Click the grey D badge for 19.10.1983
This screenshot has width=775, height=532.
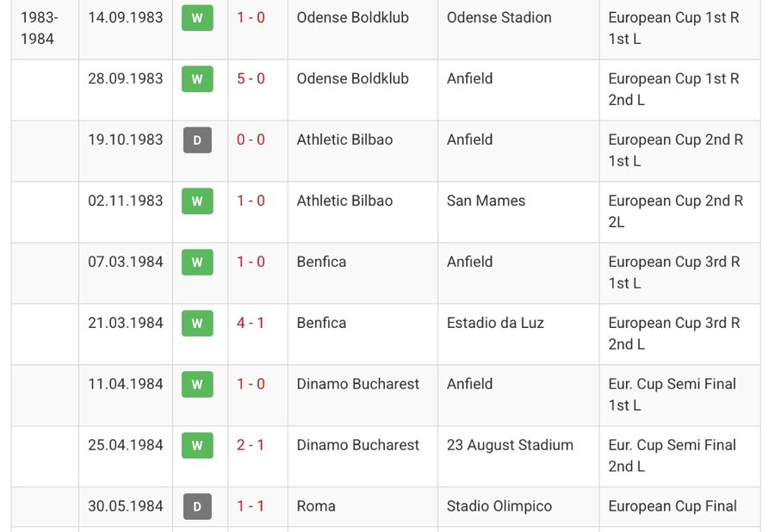coord(197,140)
